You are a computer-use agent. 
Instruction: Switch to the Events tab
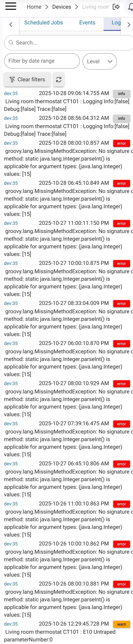pos(87,23)
